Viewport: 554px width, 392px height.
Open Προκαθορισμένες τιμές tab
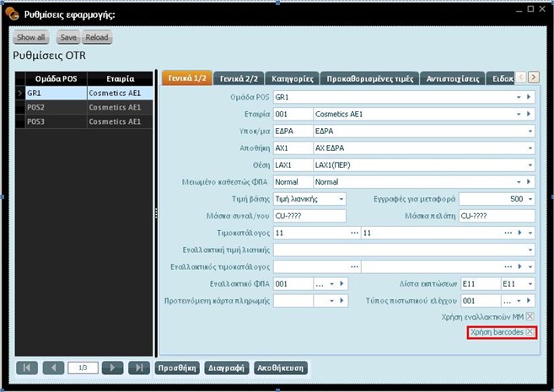[x=369, y=78]
